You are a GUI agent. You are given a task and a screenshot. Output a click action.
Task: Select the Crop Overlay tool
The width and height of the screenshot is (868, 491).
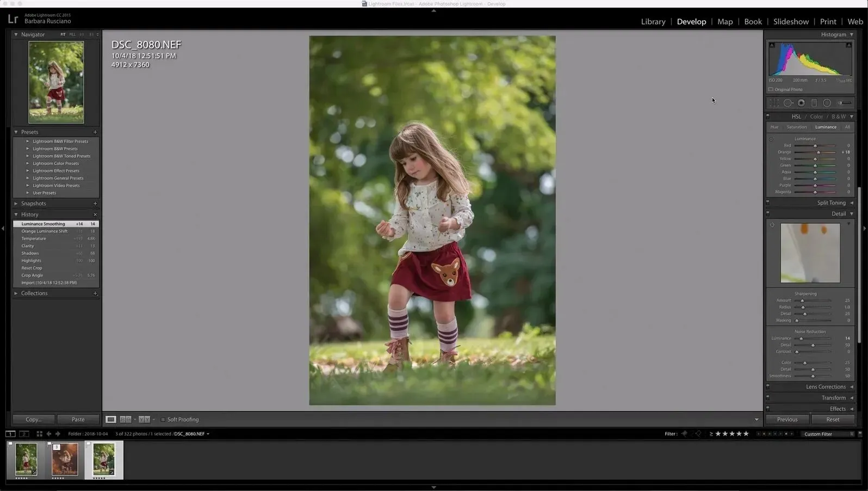(x=774, y=103)
